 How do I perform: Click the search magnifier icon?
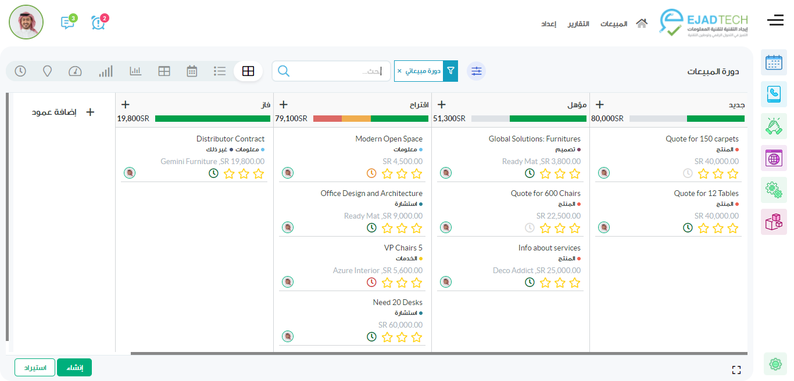[284, 71]
